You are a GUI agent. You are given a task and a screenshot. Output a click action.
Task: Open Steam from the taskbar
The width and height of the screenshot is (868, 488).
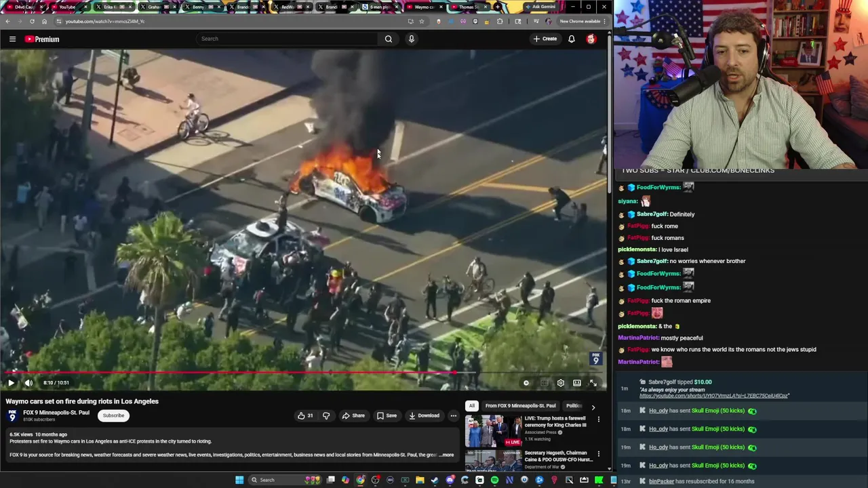(435, 480)
